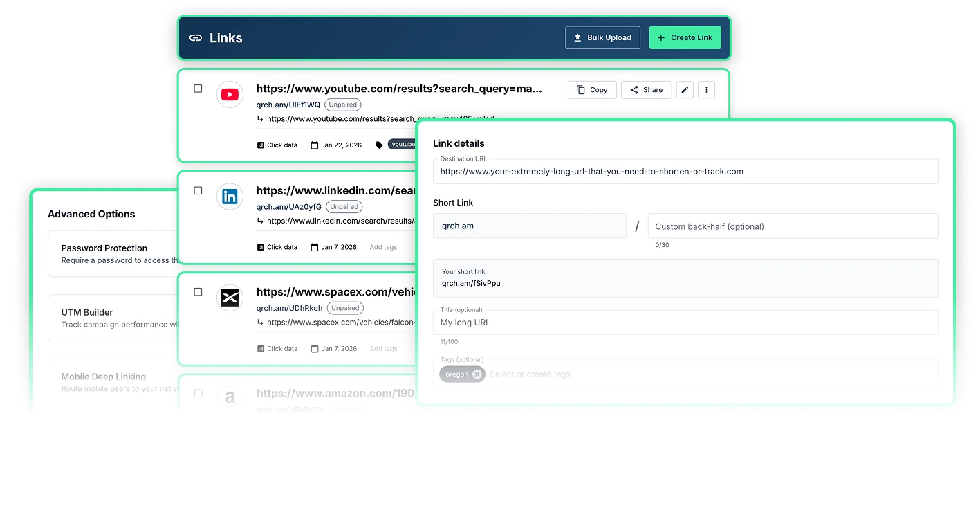980x517 pixels.
Task: View Click data for the SpaceX link
Action: point(277,349)
